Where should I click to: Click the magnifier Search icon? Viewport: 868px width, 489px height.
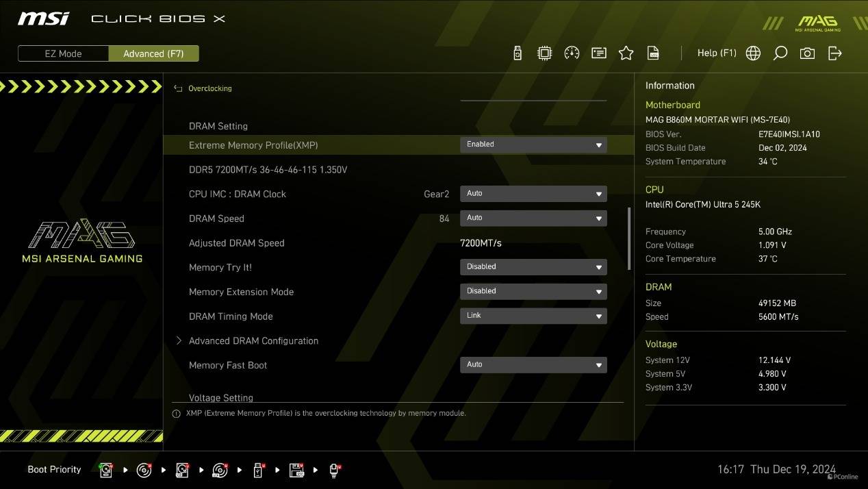coord(780,53)
